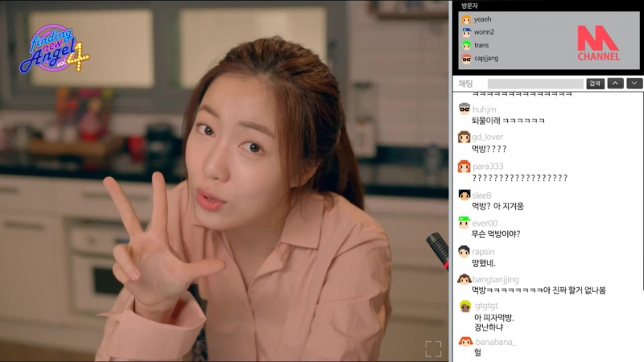Image resolution: width=644 pixels, height=362 pixels.
Task: Open the username bangtanjjing in chat
Action: pyautogui.click(x=495, y=279)
